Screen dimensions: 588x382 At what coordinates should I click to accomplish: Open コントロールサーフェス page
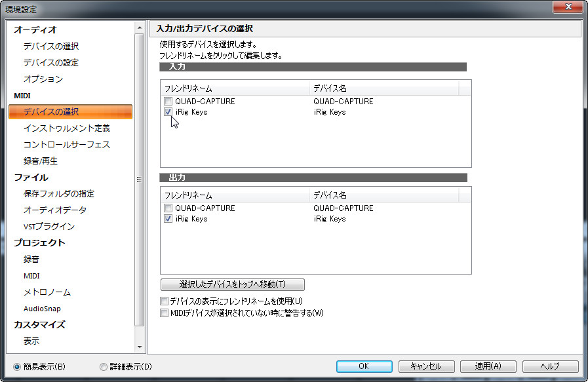pyautogui.click(x=67, y=145)
